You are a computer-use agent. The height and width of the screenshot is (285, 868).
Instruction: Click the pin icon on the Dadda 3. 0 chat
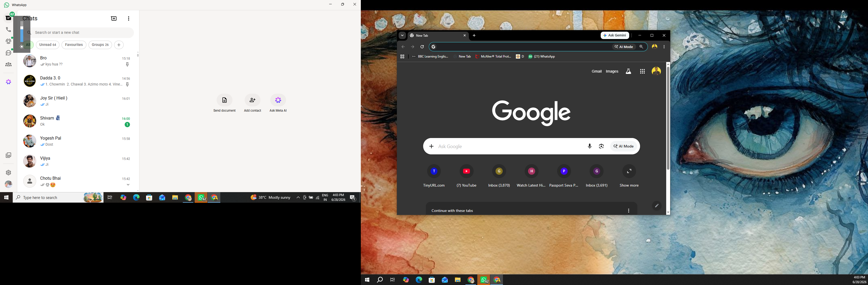127,85
